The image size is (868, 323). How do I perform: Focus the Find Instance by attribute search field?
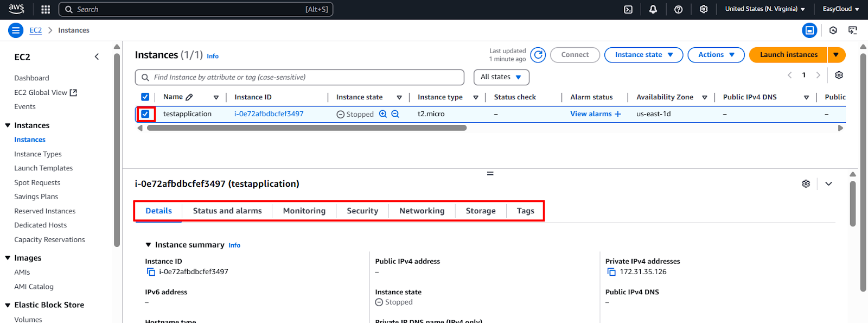tap(299, 77)
